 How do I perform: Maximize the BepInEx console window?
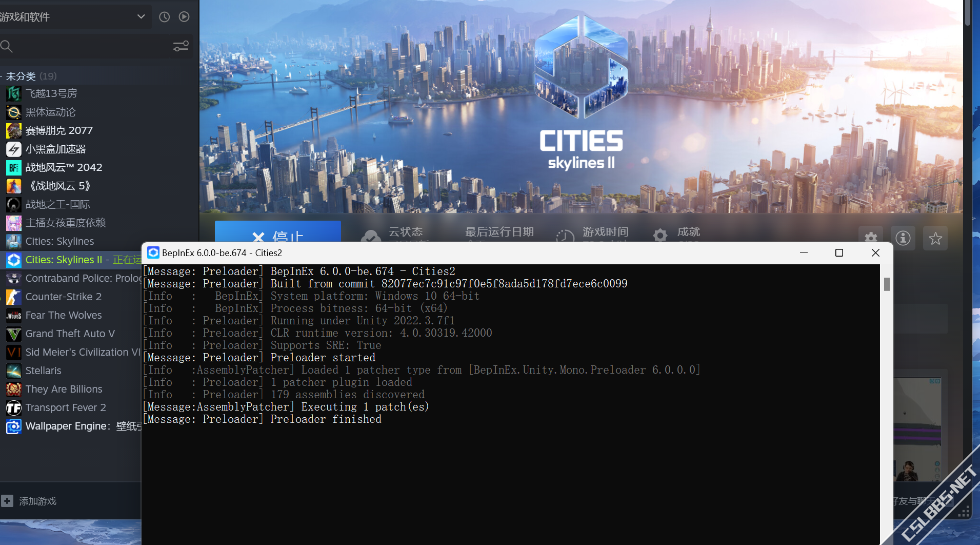tap(839, 252)
